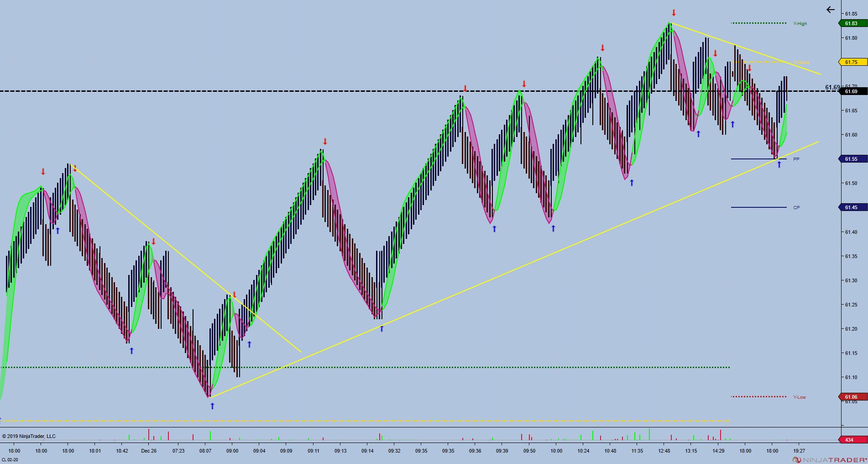
Task: Click the 61.35 price scale label
Action: (851, 256)
